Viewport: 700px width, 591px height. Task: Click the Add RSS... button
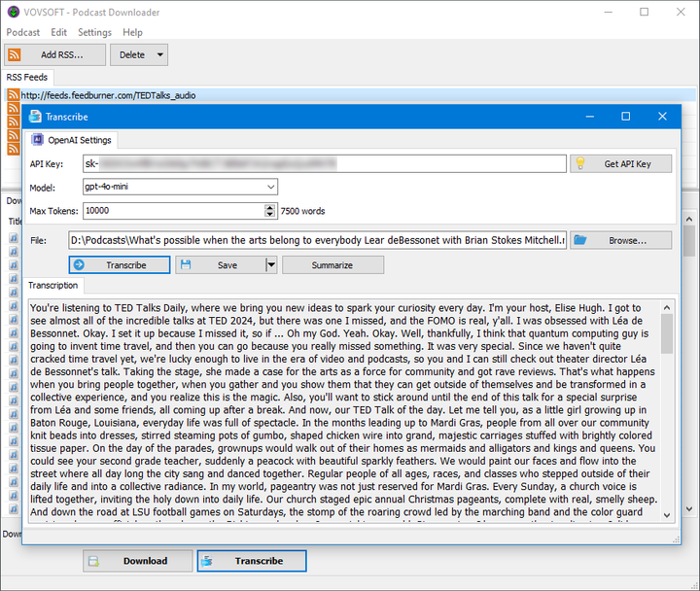point(54,54)
